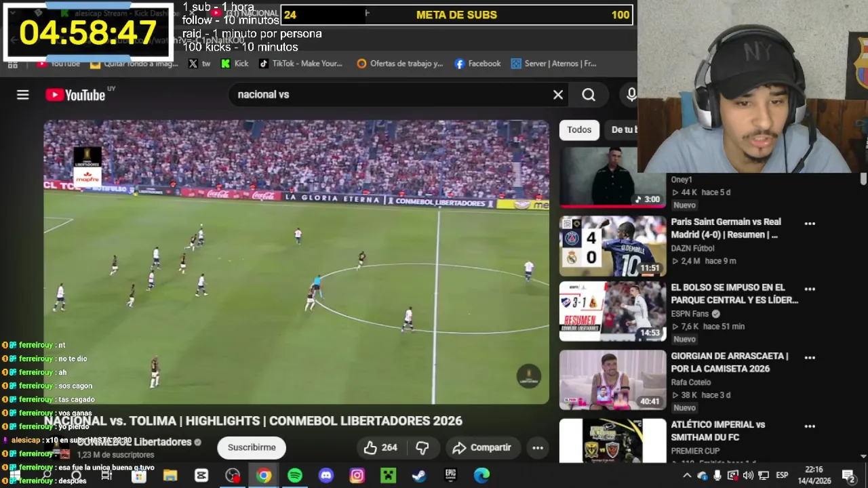
Task: Open 'Paris Saint Germain vs Real Madrid' title
Action: [726, 228]
